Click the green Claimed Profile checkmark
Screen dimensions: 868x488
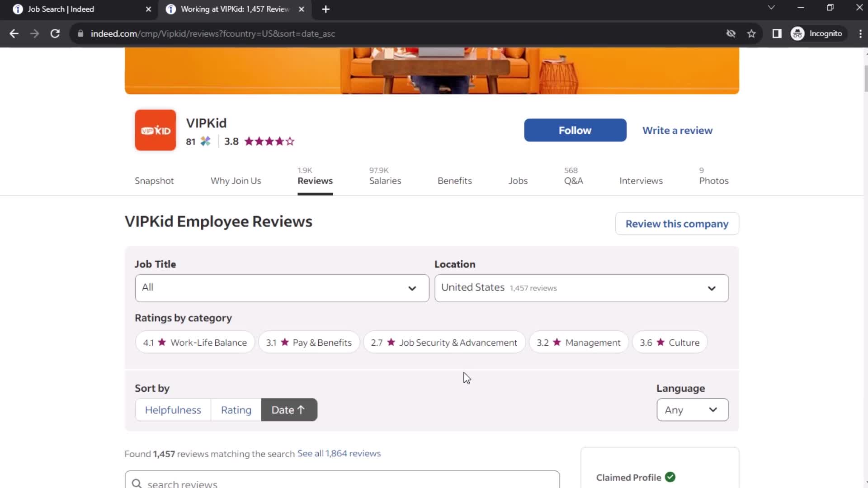point(670,477)
